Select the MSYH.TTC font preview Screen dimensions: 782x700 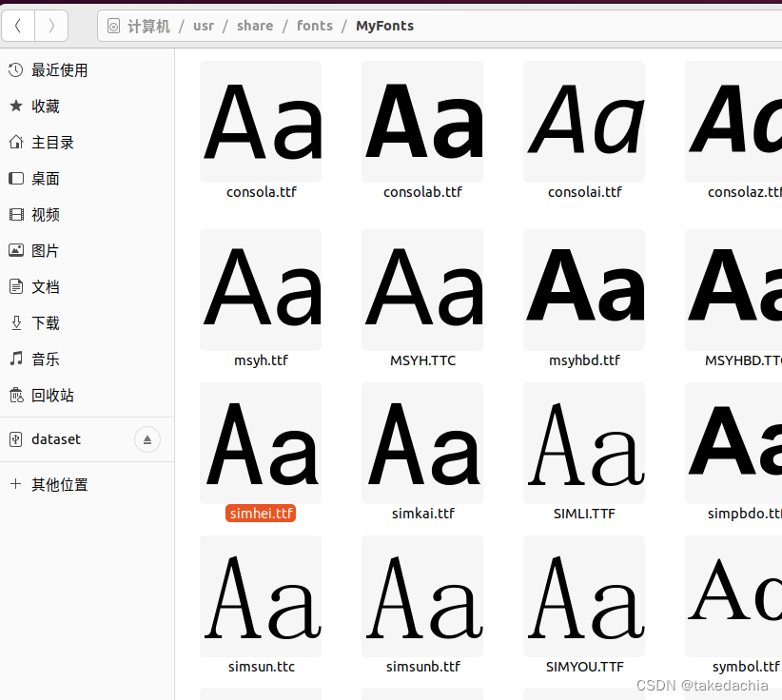point(422,290)
